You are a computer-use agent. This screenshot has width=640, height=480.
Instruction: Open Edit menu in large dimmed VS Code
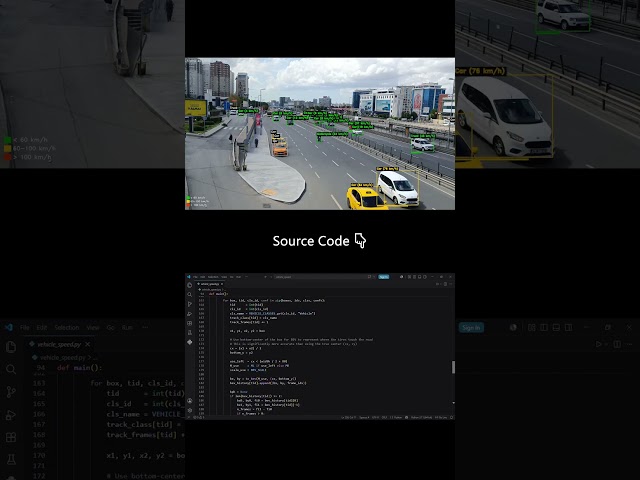(x=42, y=327)
